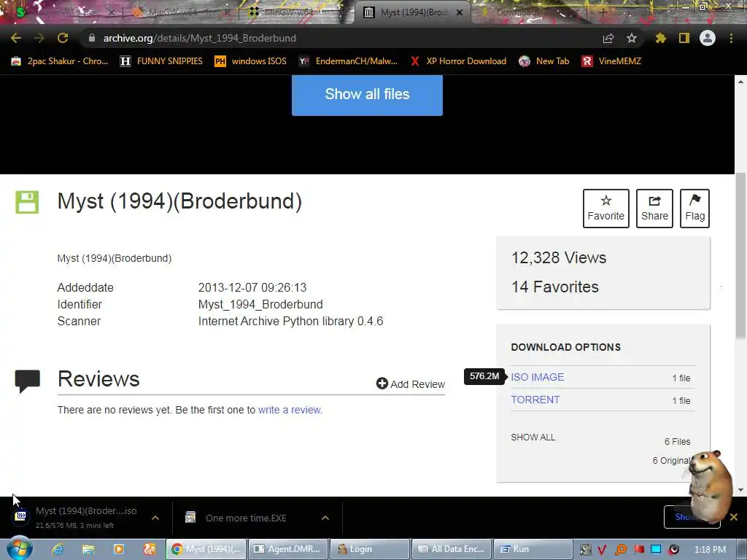Open Windows Explorer from the taskbar
Screen dimensions: 747x560
[88, 549]
